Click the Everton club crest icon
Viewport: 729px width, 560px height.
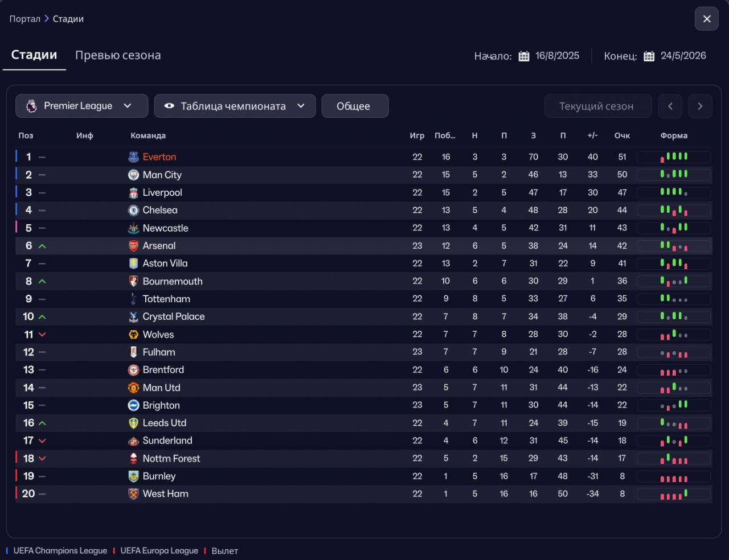(133, 157)
